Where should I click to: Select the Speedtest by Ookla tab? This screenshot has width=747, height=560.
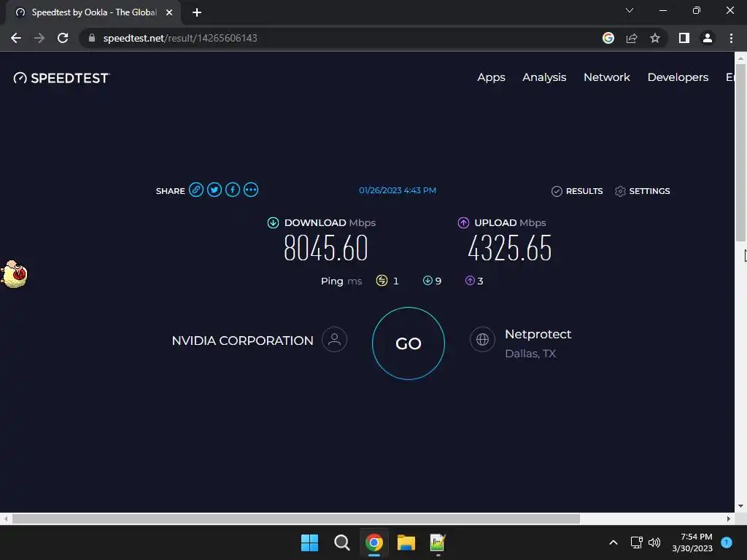point(93,12)
